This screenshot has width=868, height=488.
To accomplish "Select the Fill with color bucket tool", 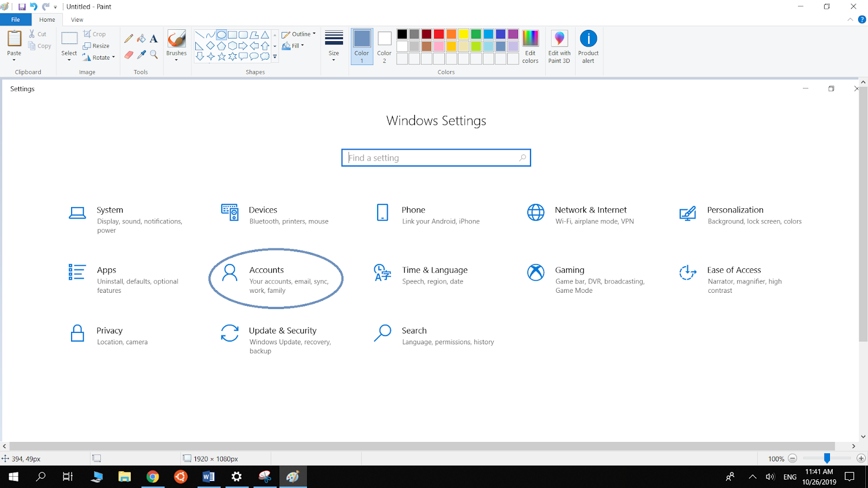I will (141, 38).
